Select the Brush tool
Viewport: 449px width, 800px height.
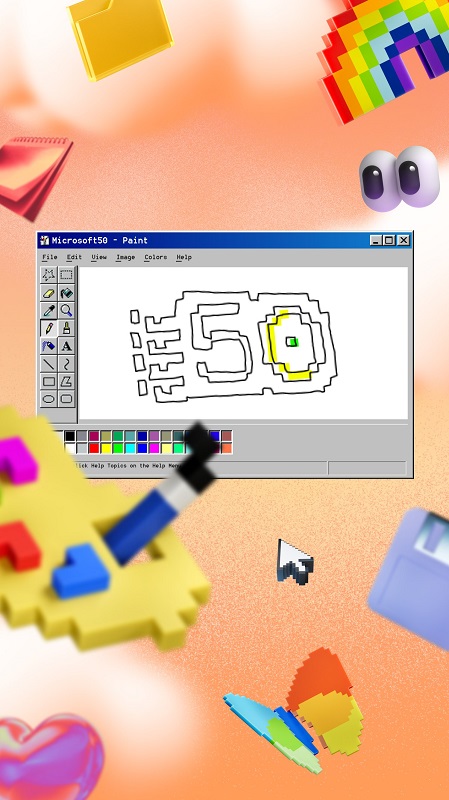click(x=66, y=328)
